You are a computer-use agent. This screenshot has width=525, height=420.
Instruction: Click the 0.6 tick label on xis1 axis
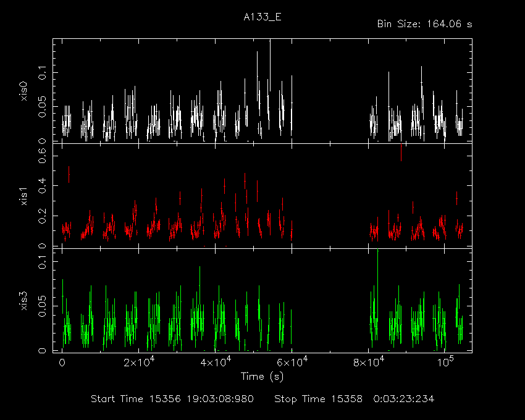click(x=43, y=156)
